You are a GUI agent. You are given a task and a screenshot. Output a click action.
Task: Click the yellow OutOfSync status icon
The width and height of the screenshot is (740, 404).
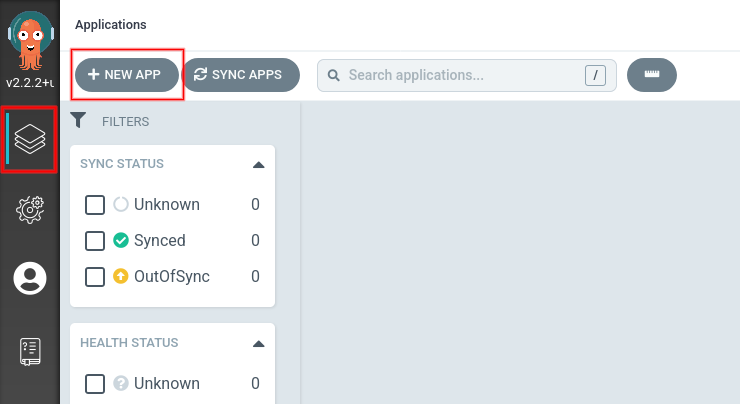121,276
